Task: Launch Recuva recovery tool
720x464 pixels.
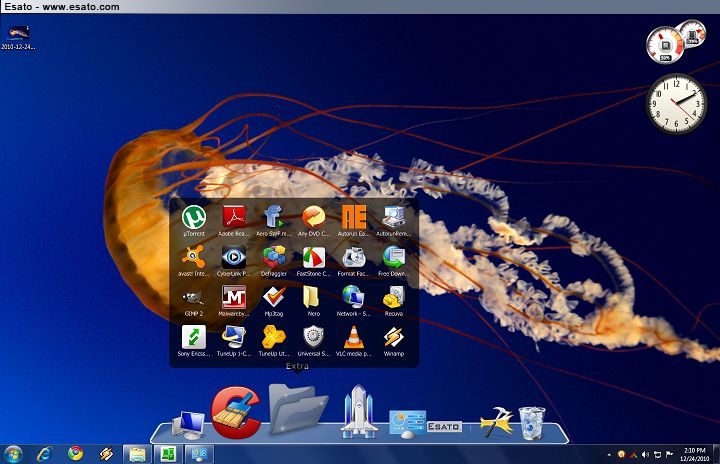Action: click(x=394, y=297)
